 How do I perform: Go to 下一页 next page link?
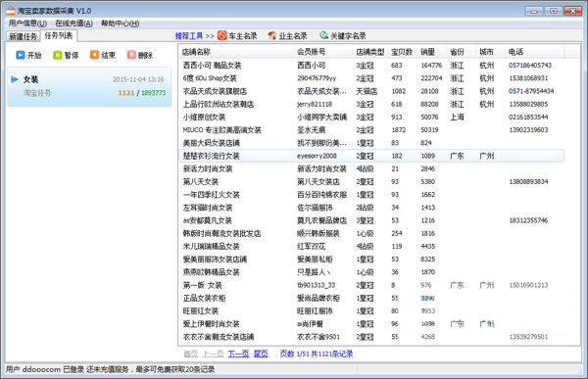coord(238,354)
